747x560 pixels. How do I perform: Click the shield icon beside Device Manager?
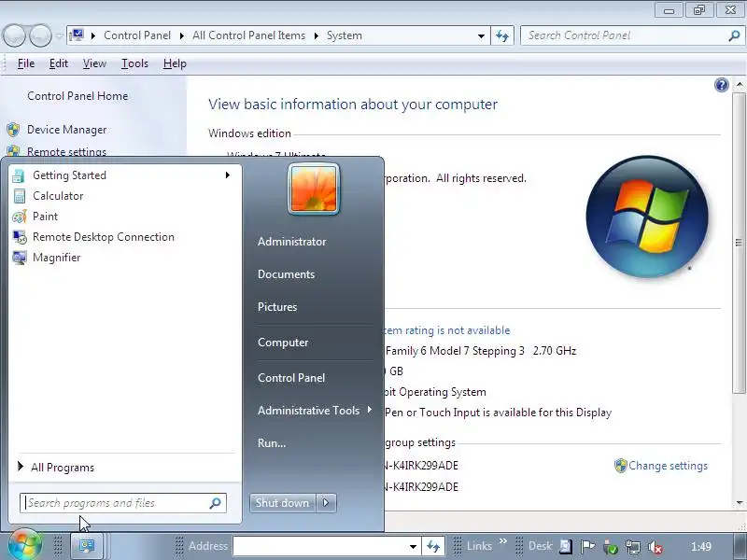click(13, 130)
